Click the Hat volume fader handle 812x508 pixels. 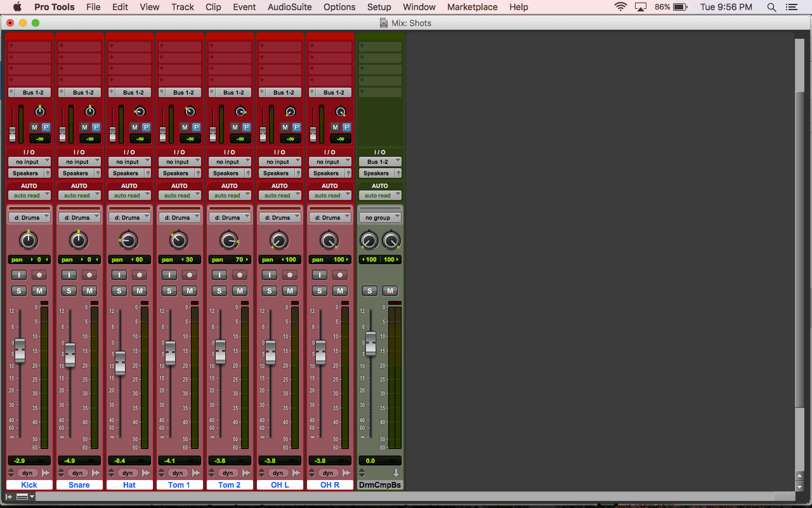tap(120, 363)
